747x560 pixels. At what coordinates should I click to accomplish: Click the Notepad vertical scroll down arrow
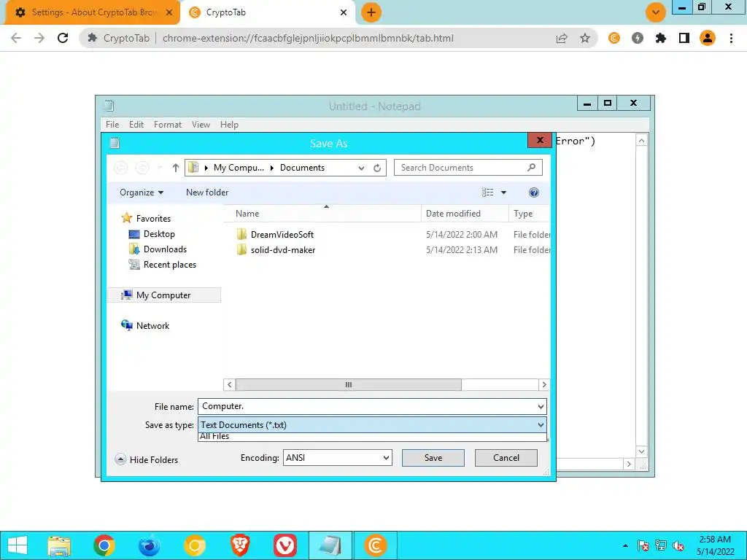[641, 451]
